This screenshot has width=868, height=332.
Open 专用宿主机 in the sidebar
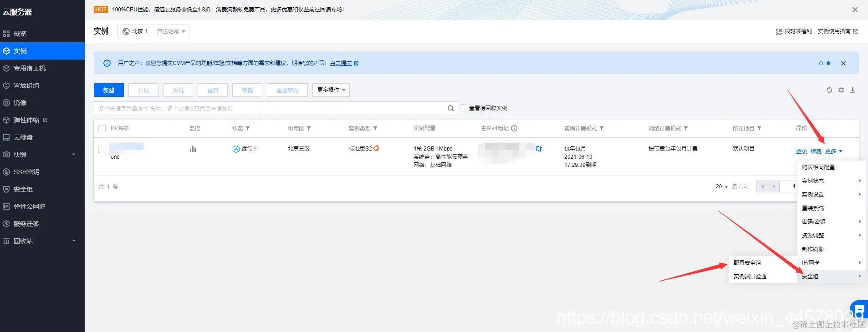pyautogui.click(x=42, y=68)
